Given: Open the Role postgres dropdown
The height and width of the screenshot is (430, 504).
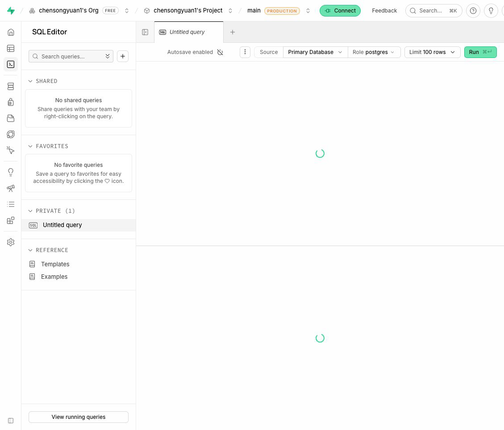Looking at the screenshot, I should (374, 52).
